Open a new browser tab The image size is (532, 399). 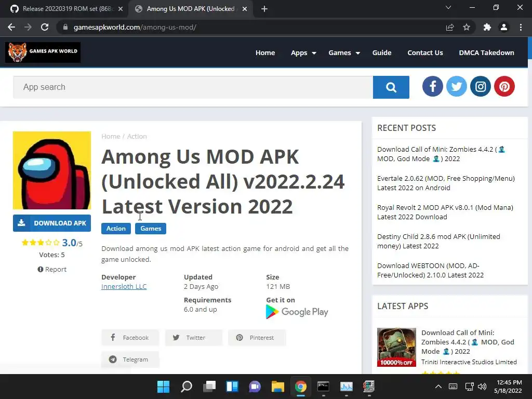point(264,9)
